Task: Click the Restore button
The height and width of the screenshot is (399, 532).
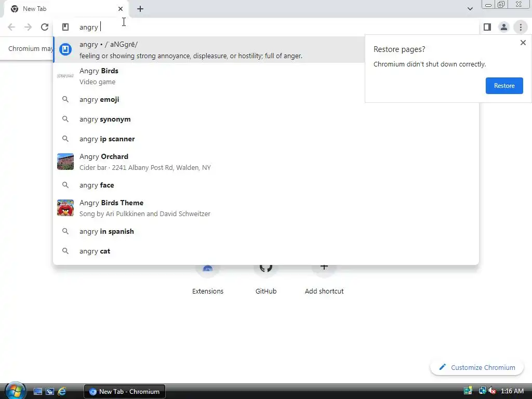Action: pyautogui.click(x=504, y=86)
